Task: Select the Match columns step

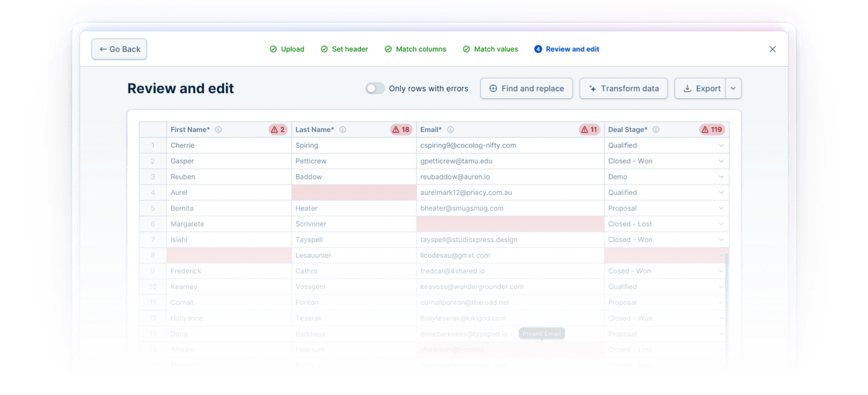Action: click(x=420, y=49)
